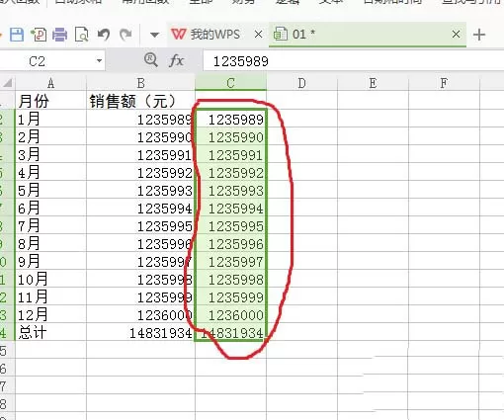Click the Print icon

[59, 35]
